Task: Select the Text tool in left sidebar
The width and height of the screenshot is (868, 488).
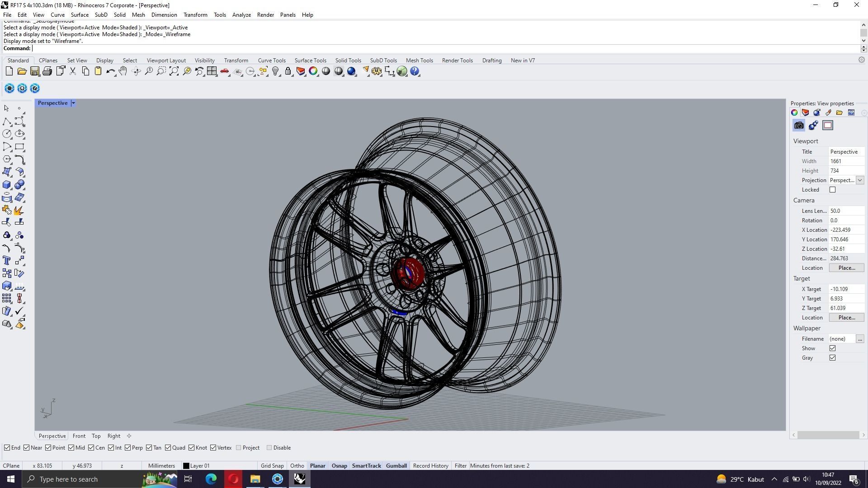Action: click(7, 261)
